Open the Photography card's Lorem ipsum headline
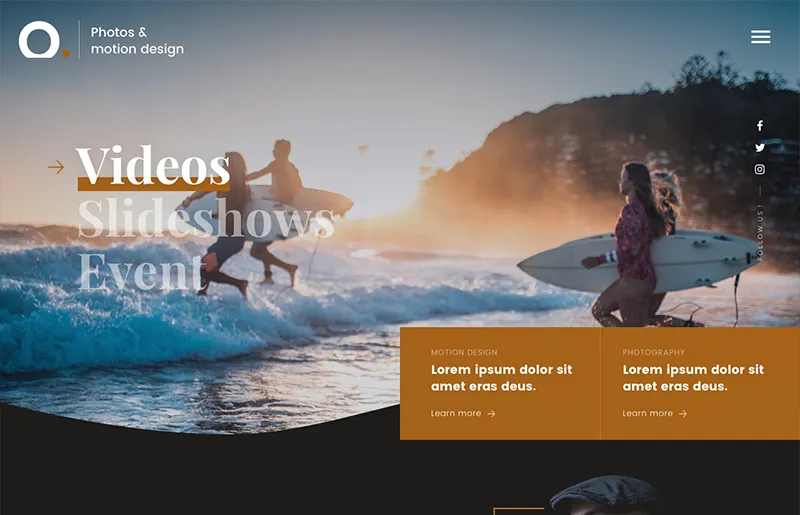This screenshot has height=515, width=800. [693, 378]
